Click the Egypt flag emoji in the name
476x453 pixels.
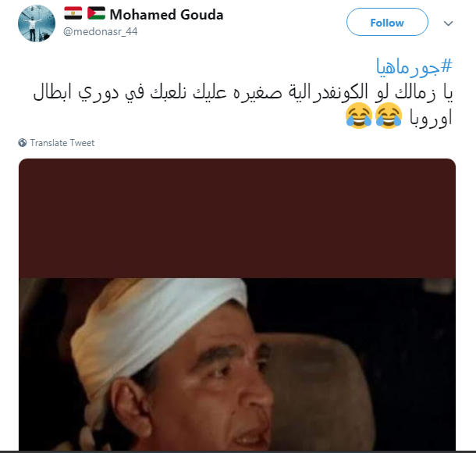(73, 13)
